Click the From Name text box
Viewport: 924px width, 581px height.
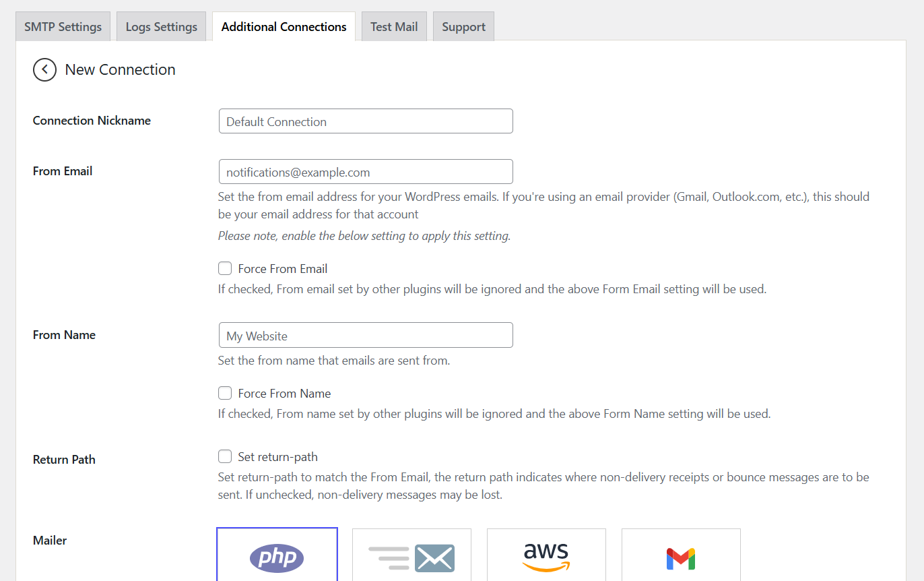click(366, 336)
